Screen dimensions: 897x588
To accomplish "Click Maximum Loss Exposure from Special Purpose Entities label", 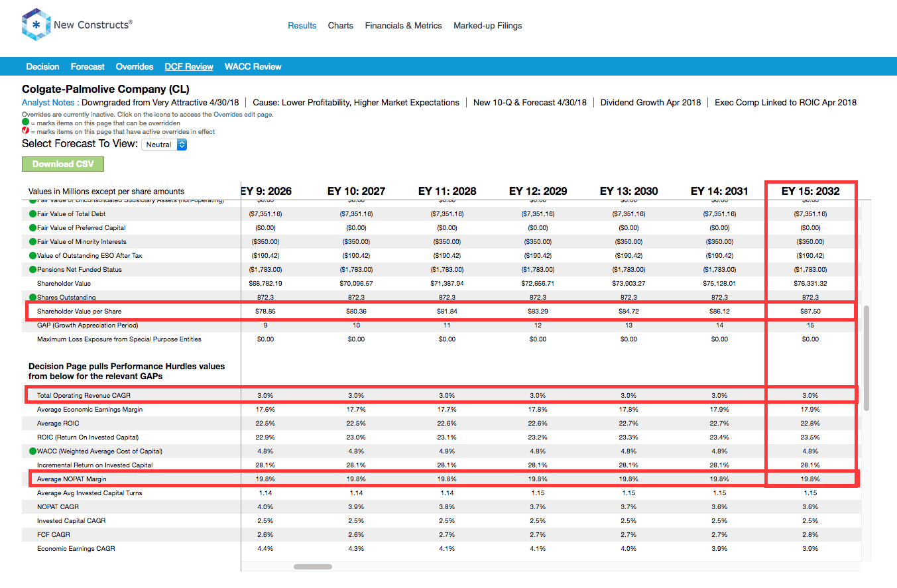I will click(119, 339).
